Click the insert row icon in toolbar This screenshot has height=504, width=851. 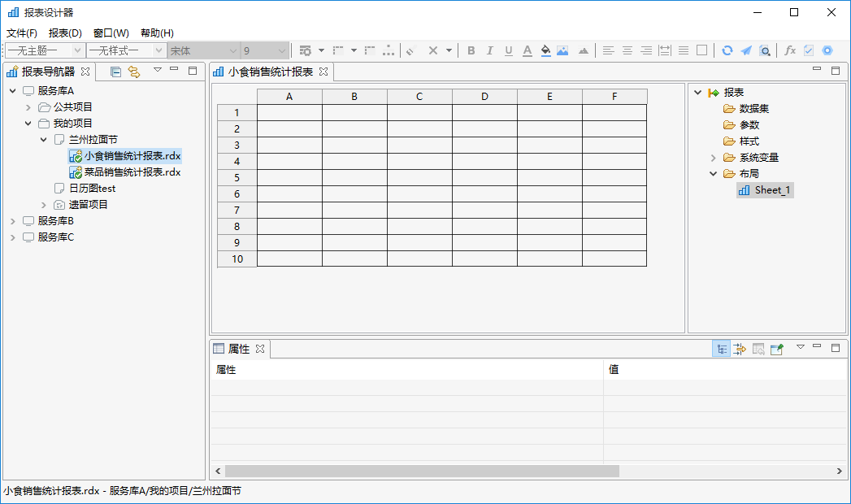click(338, 50)
